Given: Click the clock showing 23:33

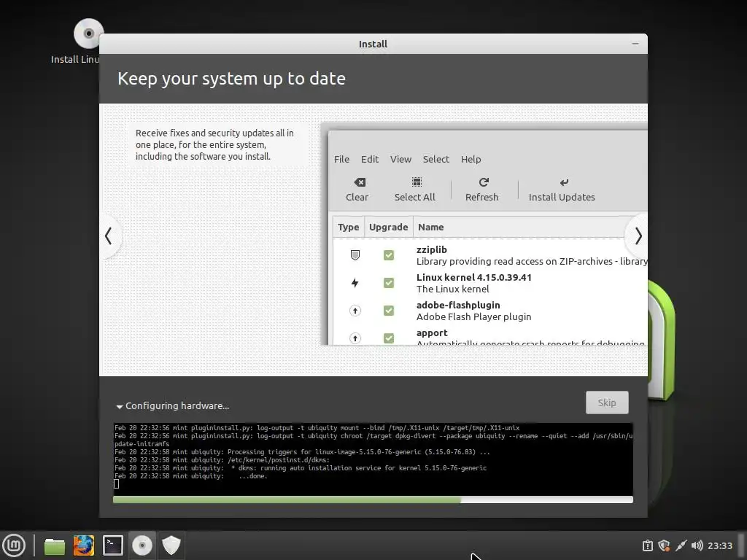Looking at the screenshot, I should click(x=720, y=545).
